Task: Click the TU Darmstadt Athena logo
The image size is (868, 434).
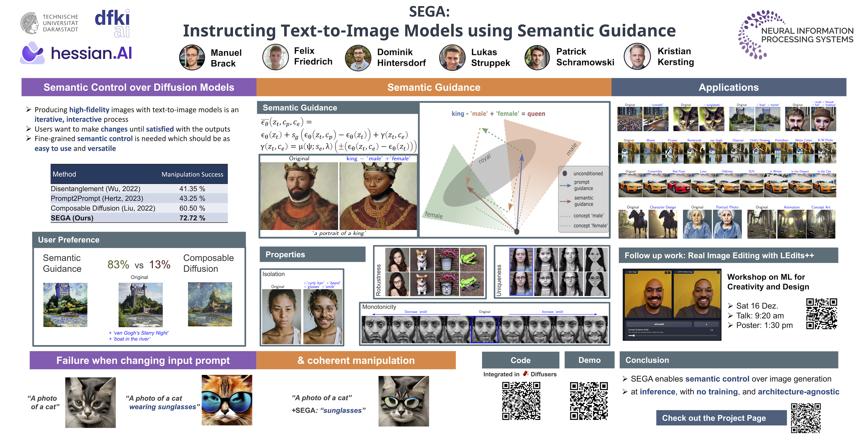Action: [30, 23]
